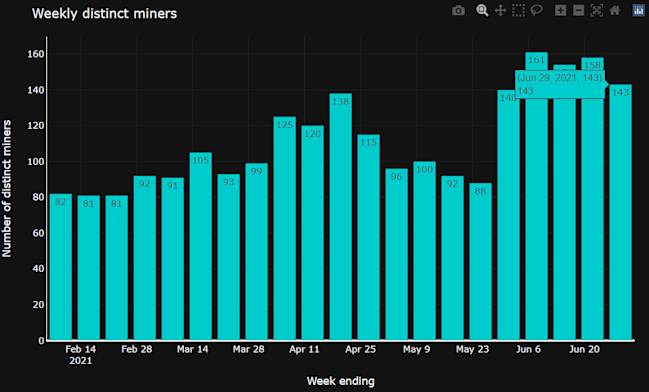
Task: Click the bar labeled 99
Action: tap(257, 252)
